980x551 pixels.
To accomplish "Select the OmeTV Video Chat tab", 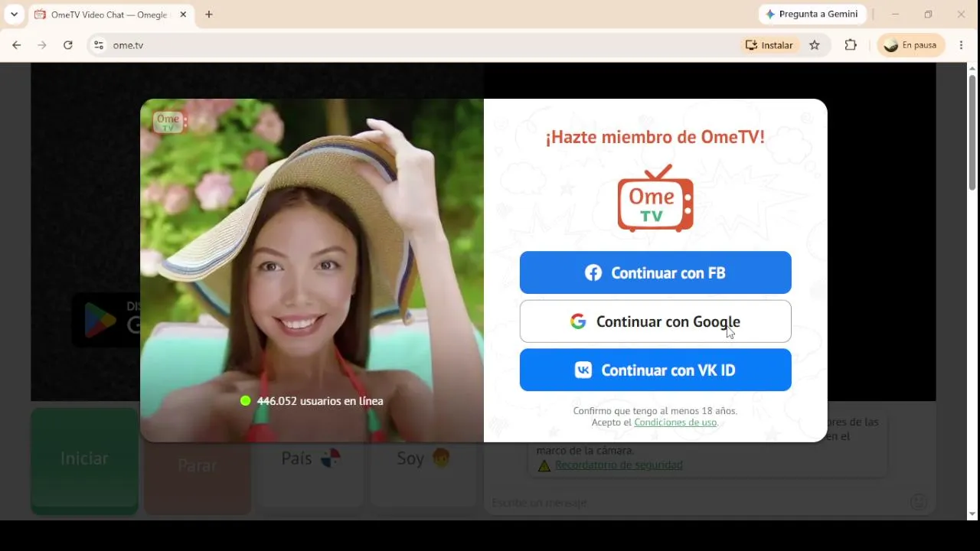I will (x=112, y=15).
